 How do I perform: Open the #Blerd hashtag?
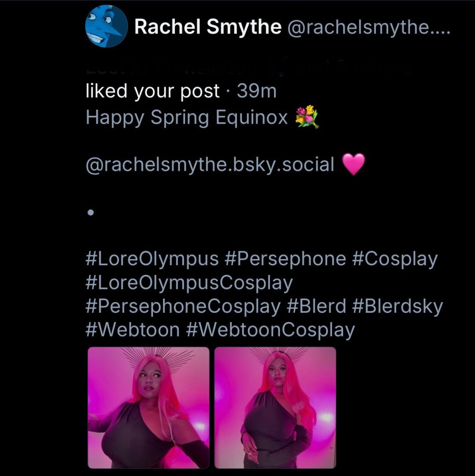tap(316, 306)
